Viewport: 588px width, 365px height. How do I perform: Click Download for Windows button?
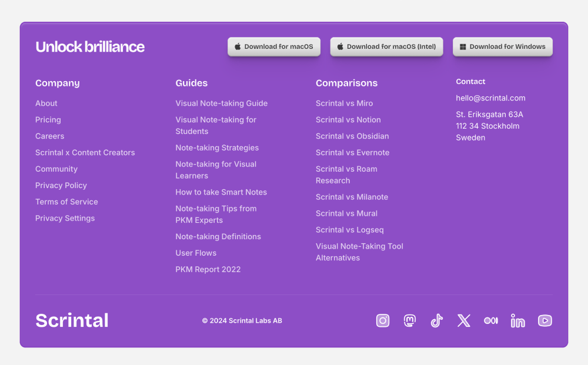[503, 46]
